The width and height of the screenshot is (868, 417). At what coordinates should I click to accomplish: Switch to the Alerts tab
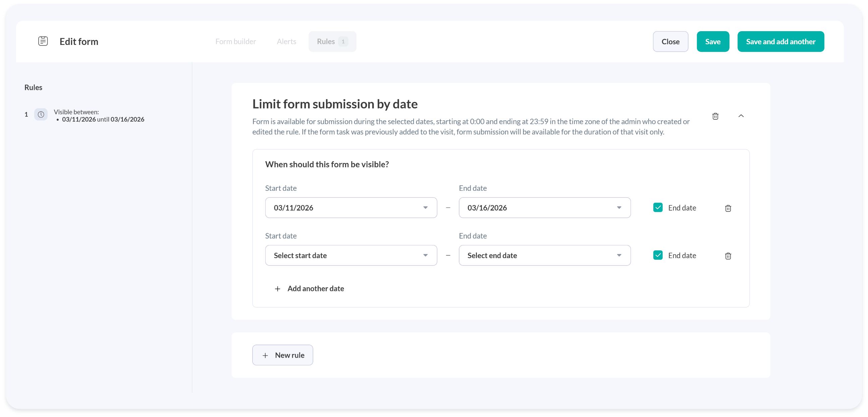pos(286,42)
